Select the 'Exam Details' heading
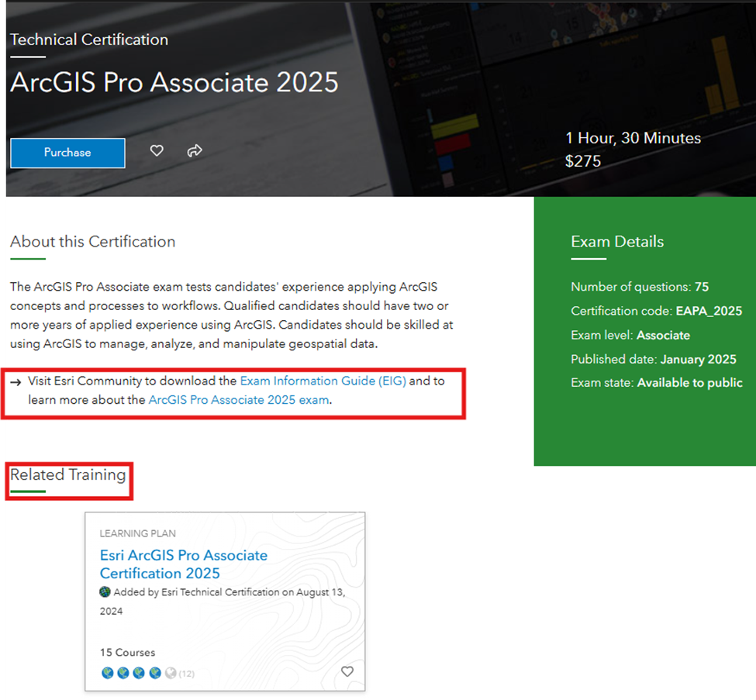The image size is (756, 700). pyautogui.click(x=617, y=242)
